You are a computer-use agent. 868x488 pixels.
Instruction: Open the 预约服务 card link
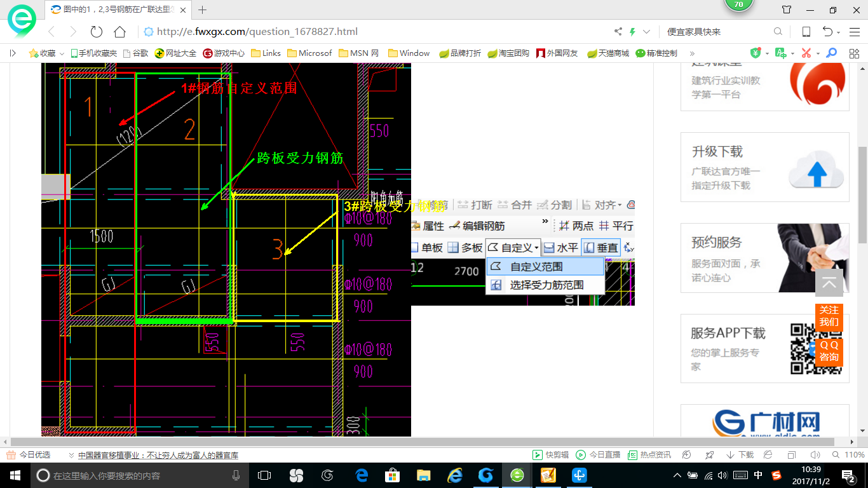coord(764,257)
